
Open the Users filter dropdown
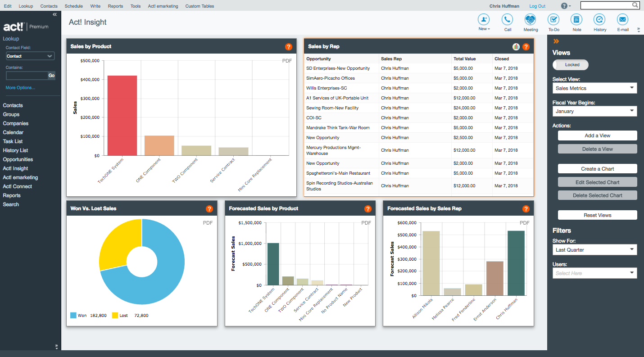(x=594, y=273)
